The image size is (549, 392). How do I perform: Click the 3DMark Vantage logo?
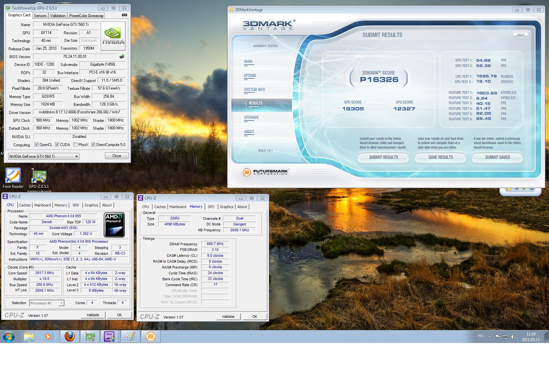click(269, 25)
